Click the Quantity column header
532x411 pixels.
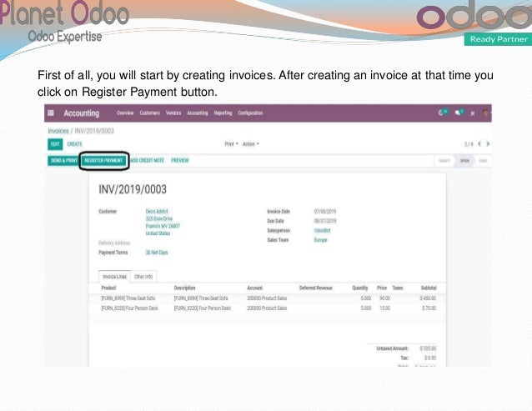(360, 288)
